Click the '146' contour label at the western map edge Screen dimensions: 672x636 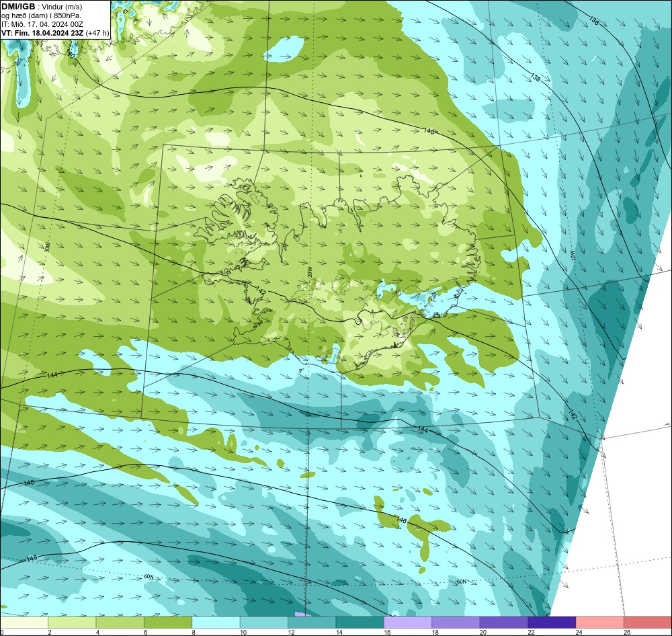point(29,483)
